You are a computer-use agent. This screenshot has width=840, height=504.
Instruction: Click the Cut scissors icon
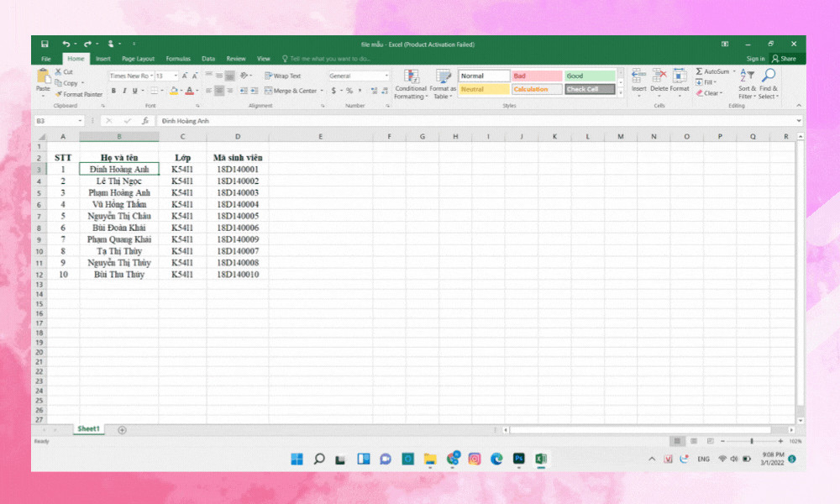click(58, 72)
